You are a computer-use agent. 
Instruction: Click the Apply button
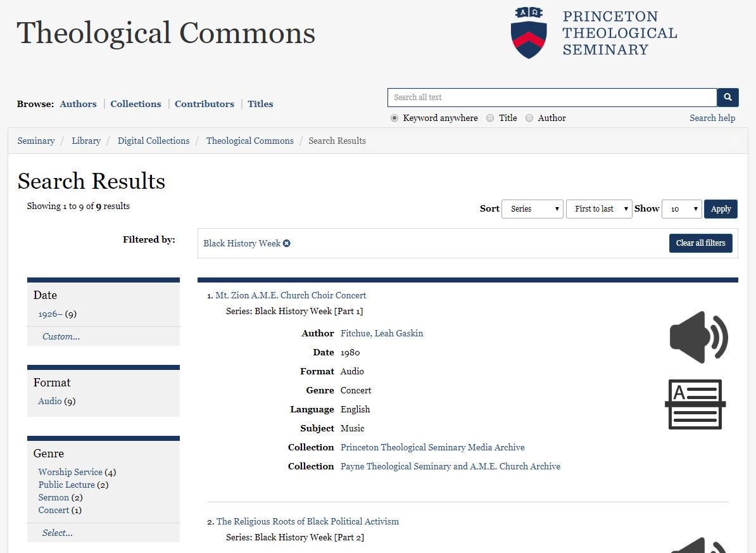721,209
